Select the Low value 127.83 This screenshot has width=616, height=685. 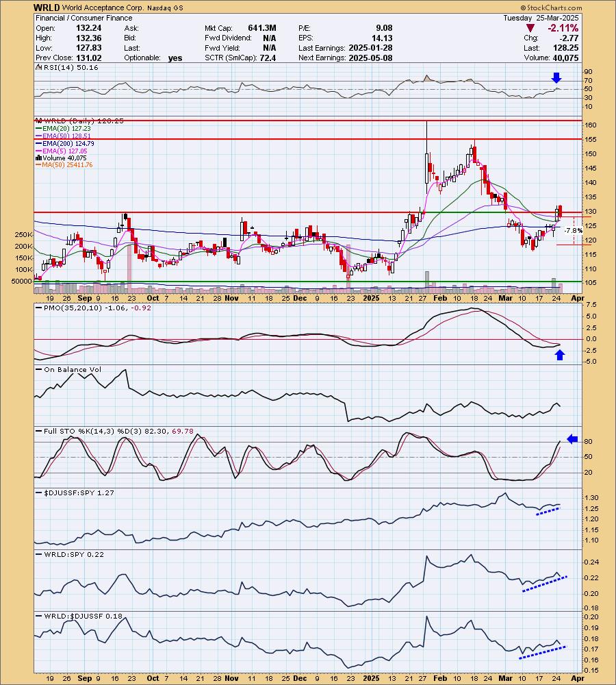point(88,48)
